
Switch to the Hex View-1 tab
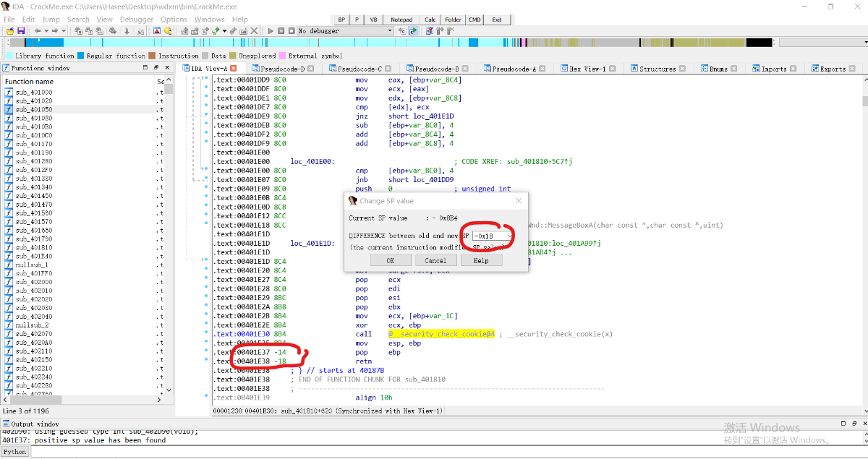click(x=587, y=69)
